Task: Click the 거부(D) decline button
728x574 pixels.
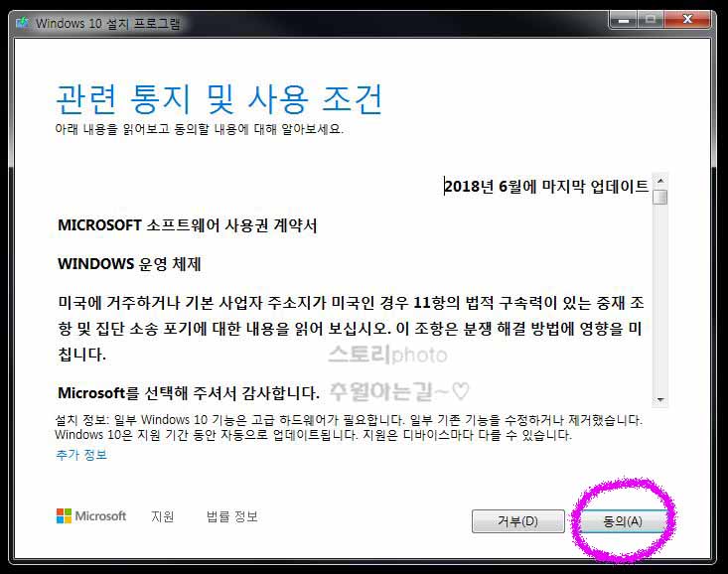Action: (518, 521)
